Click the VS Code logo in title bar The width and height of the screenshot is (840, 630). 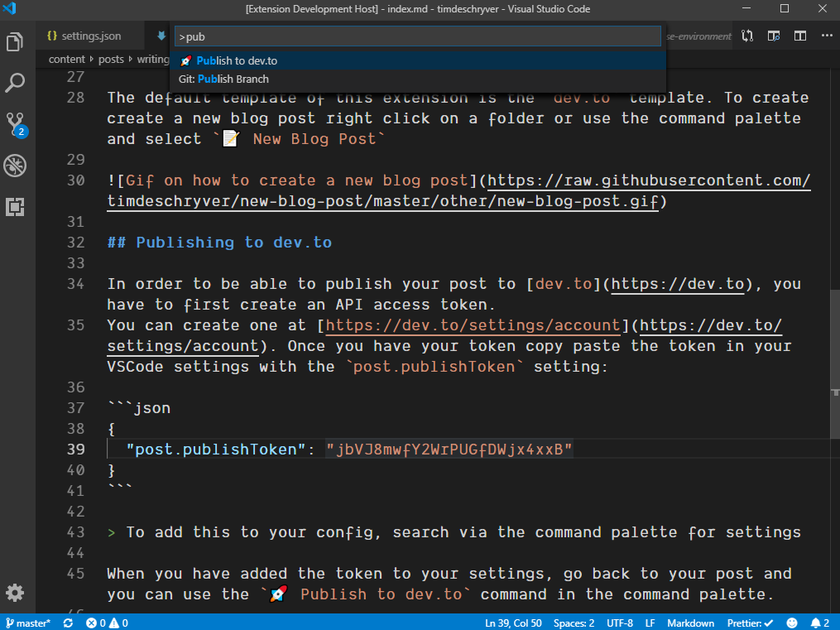pos(10,8)
